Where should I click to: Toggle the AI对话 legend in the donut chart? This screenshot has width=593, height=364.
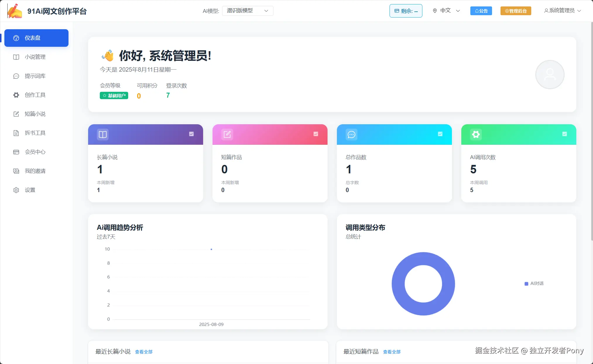point(534,283)
